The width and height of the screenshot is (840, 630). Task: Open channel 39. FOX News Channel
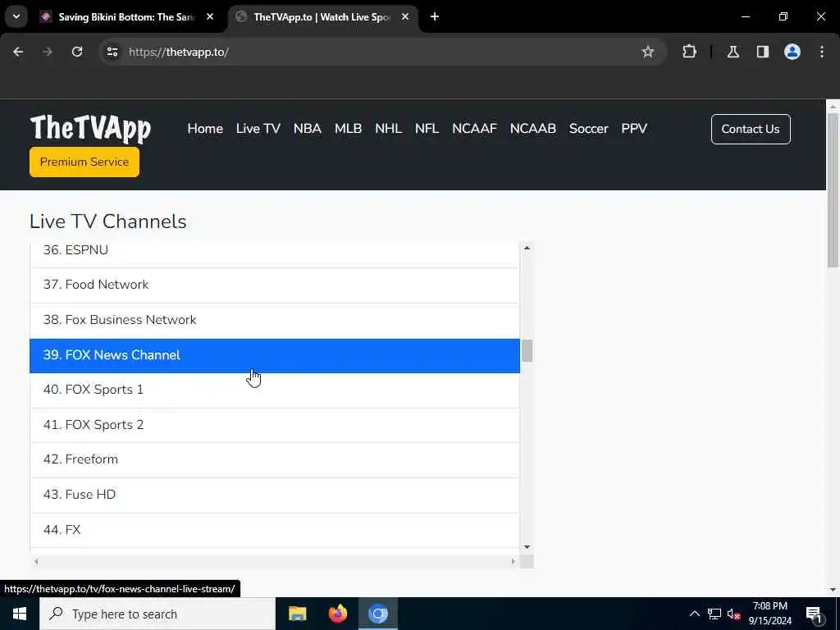[x=275, y=355]
